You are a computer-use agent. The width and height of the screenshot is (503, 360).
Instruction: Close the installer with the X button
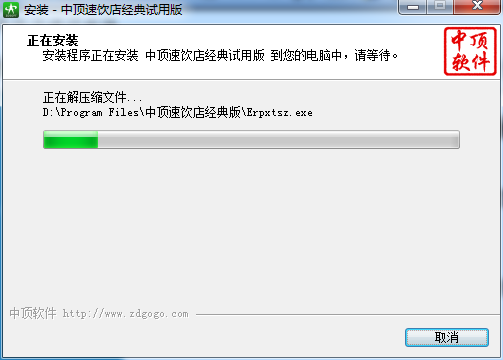477,7
